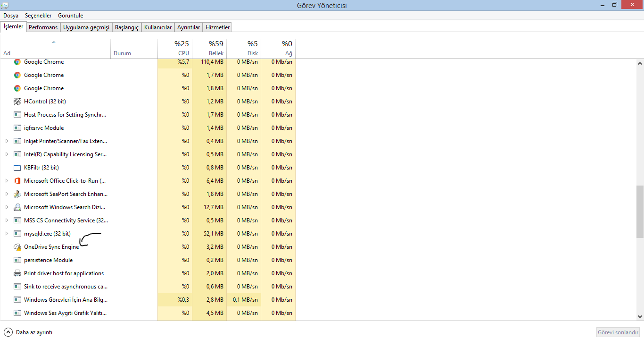This screenshot has height=339, width=644.
Task: Click the Microsoft SeaPort Search Enhancement icon
Action: pos(17,194)
